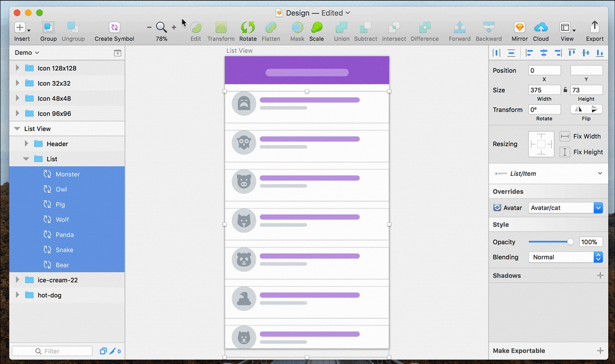The height and width of the screenshot is (364, 615).
Task: Collapse the List group
Action: pos(26,159)
